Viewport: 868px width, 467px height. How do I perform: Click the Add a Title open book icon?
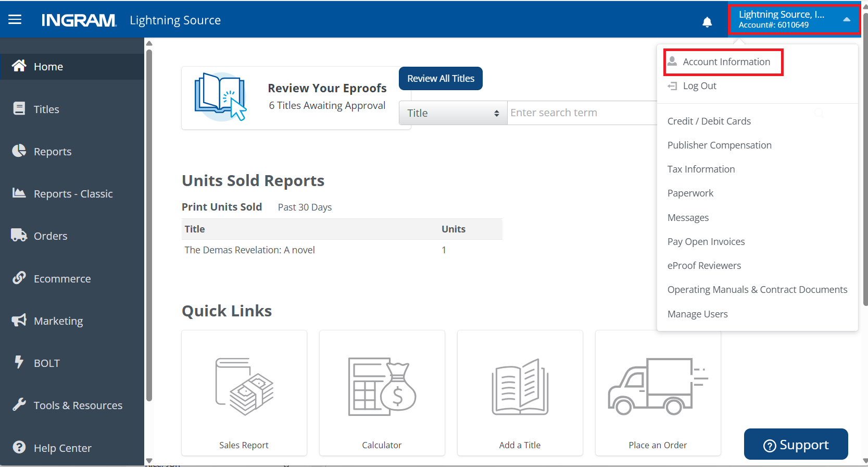520,386
